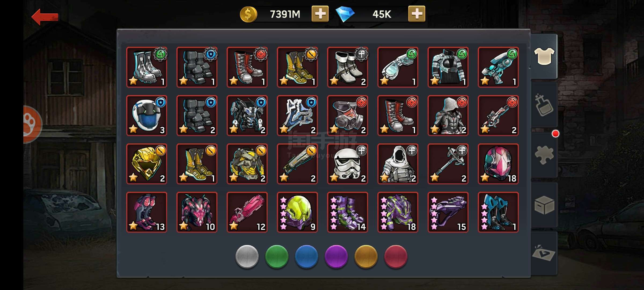Select the golden armor helmet item
The height and width of the screenshot is (290, 644).
[147, 164]
